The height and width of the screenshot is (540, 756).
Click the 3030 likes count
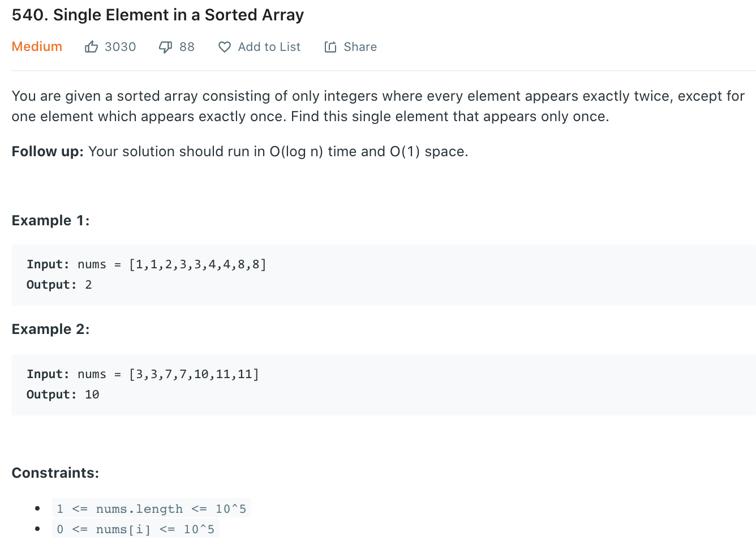tap(121, 47)
